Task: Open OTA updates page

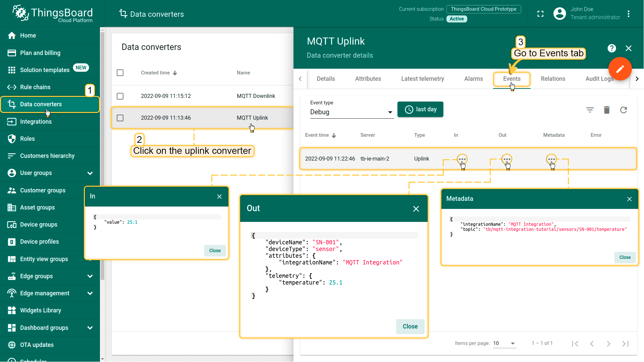Action: point(50,345)
